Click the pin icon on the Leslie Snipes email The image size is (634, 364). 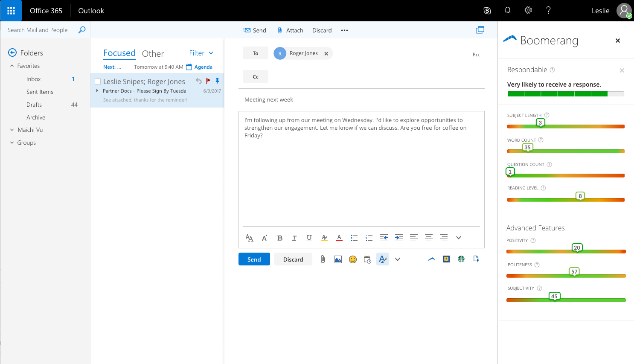pyautogui.click(x=217, y=81)
